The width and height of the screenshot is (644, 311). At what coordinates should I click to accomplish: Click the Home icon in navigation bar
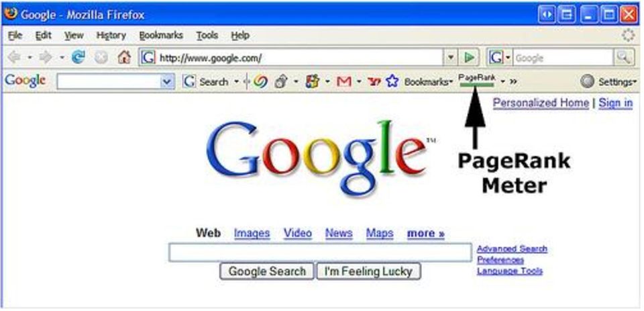124,58
